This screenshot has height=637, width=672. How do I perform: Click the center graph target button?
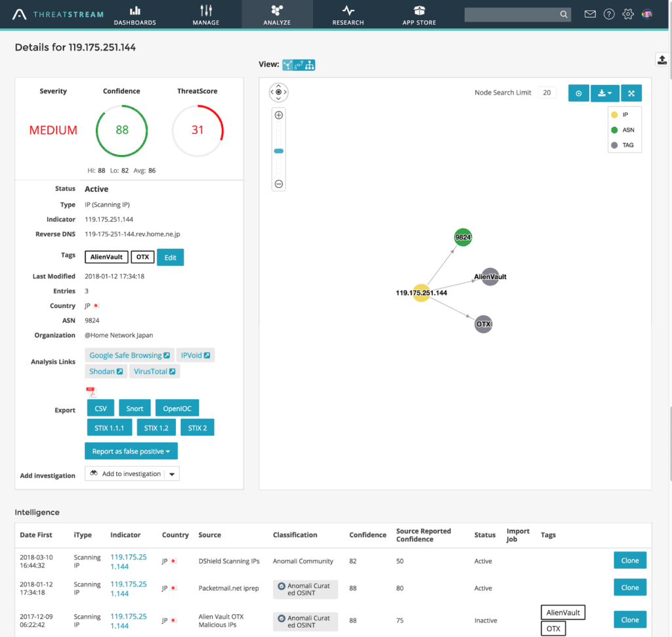click(579, 93)
